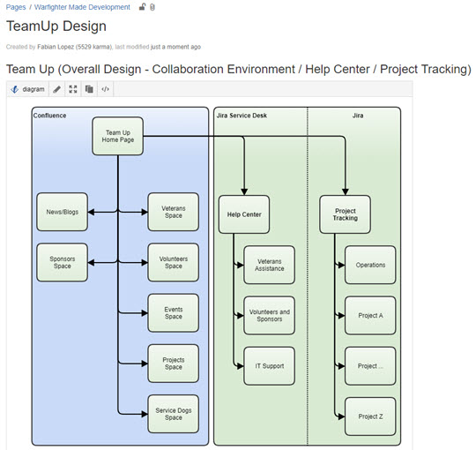Select the Service Dogs Space box
Screen dimensions: 476x450
pos(174,414)
